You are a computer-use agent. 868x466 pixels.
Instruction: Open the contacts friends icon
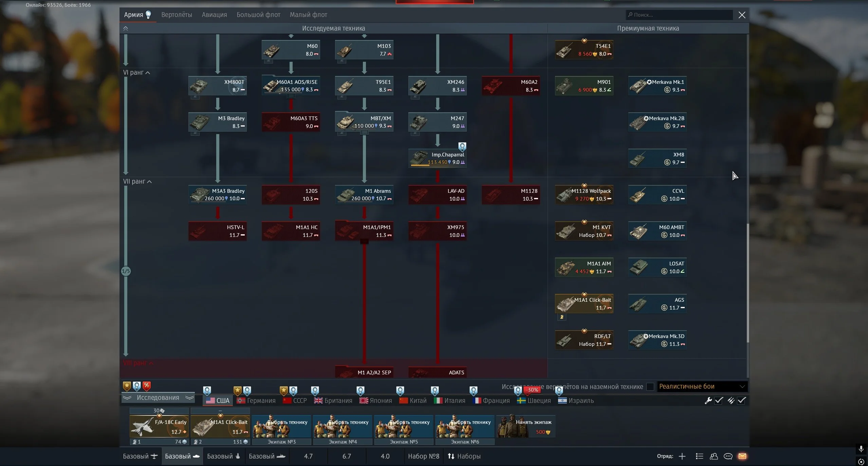pyautogui.click(x=714, y=456)
